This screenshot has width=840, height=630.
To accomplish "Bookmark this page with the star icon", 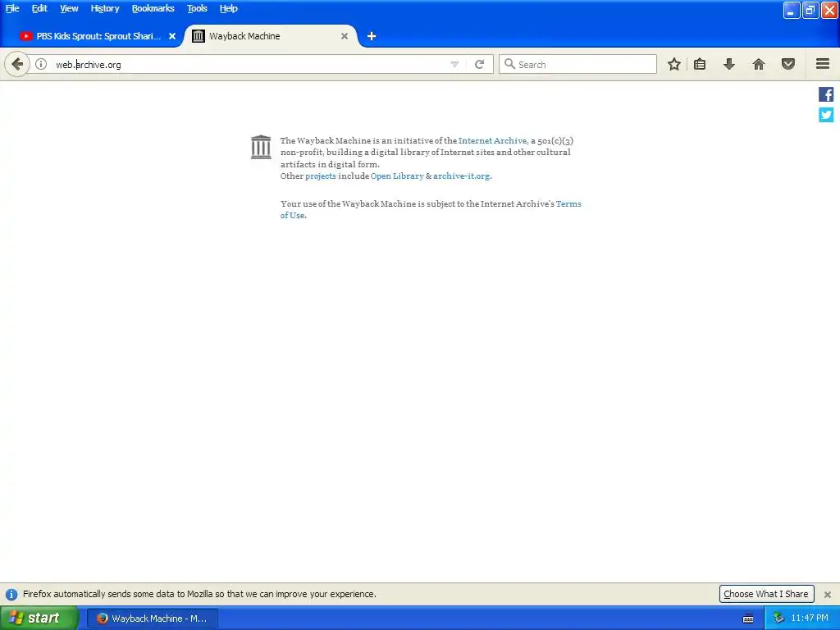I will (x=674, y=64).
